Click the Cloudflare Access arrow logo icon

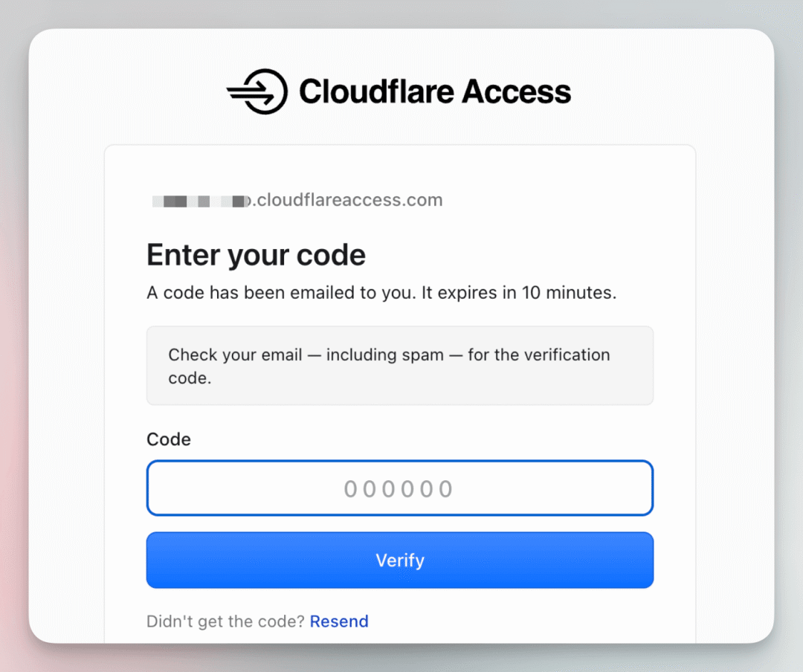tap(257, 91)
